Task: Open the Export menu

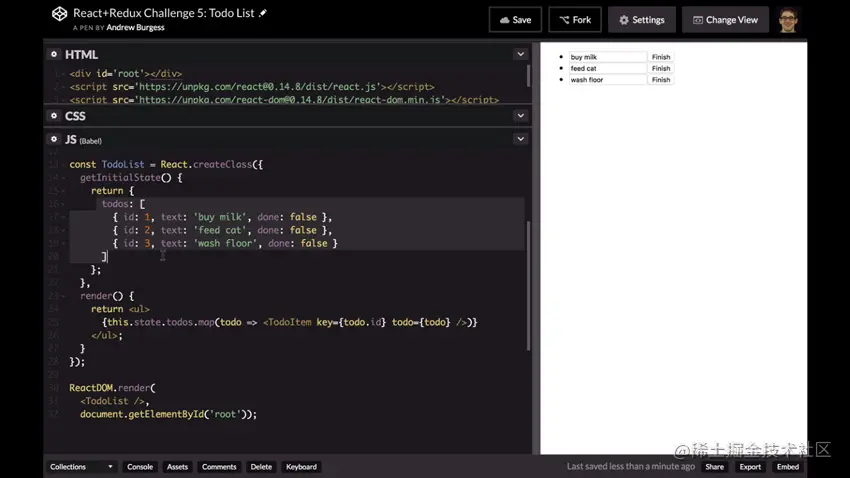Action: [x=750, y=467]
